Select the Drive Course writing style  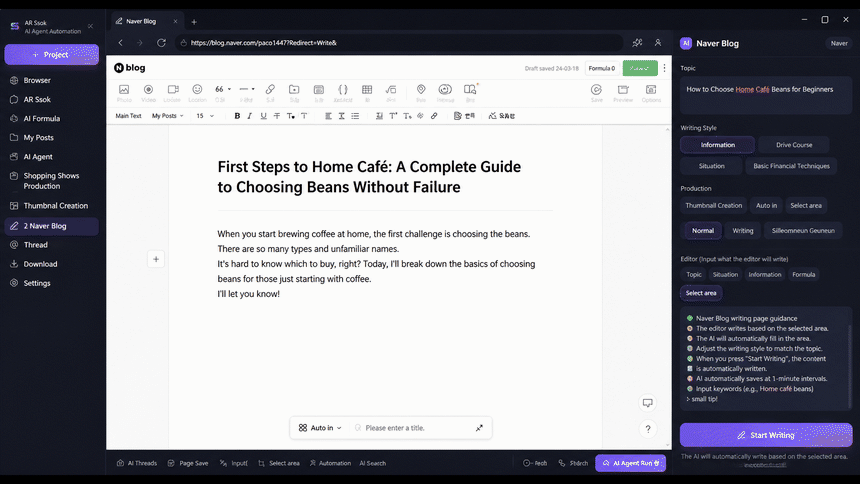[x=794, y=145]
